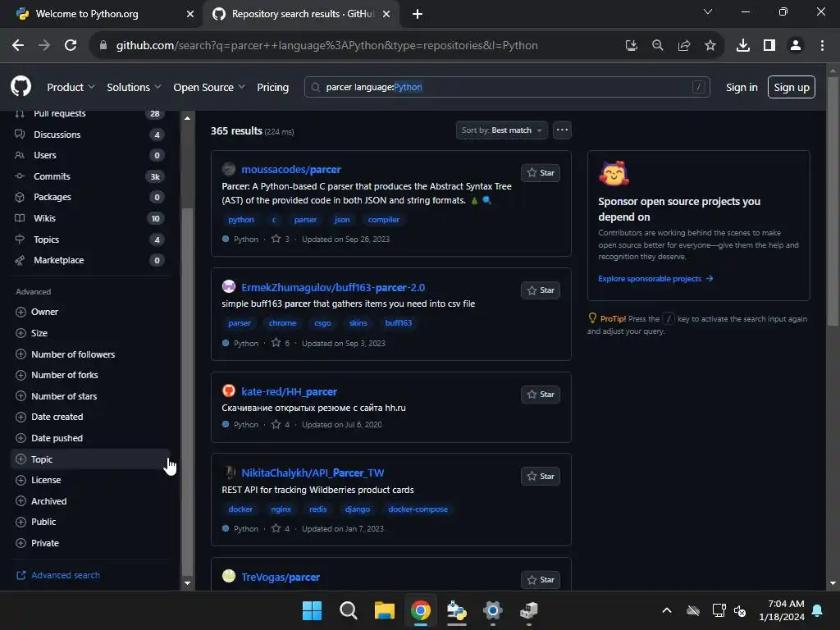Bookmark this page with star icon
The height and width of the screenshot is (630, 840).
710,46
